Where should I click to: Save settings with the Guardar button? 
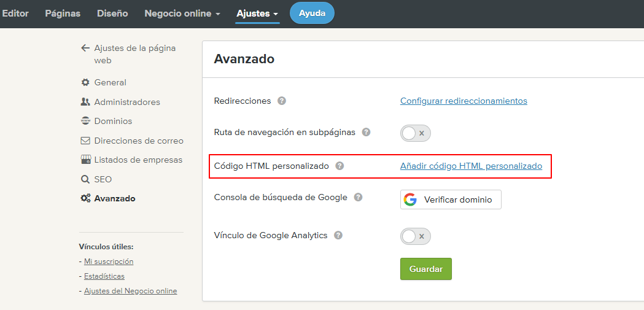click(x=426, y=269)
